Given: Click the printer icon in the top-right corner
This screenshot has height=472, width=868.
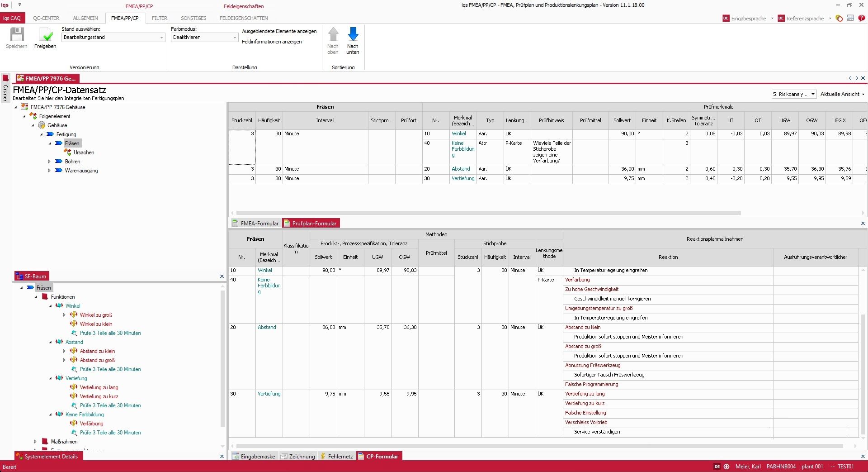Looking at the screenshot, I should click(850, 18).
